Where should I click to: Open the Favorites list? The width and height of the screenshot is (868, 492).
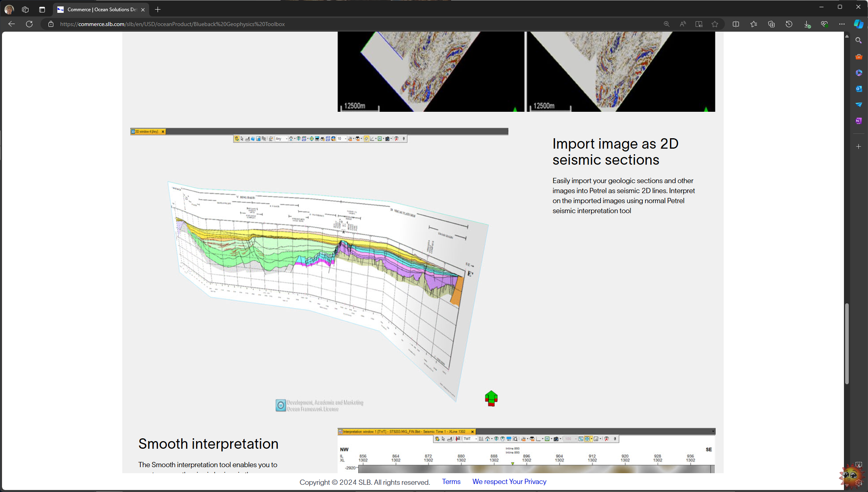(754, 24)
